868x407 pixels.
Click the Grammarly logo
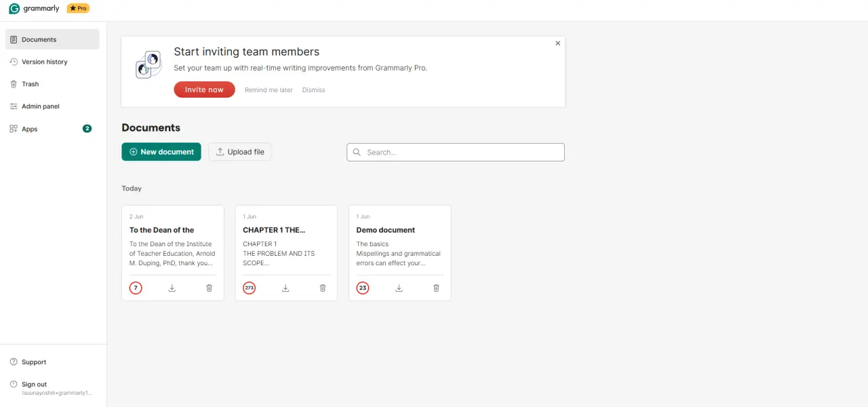click(34, 9)
